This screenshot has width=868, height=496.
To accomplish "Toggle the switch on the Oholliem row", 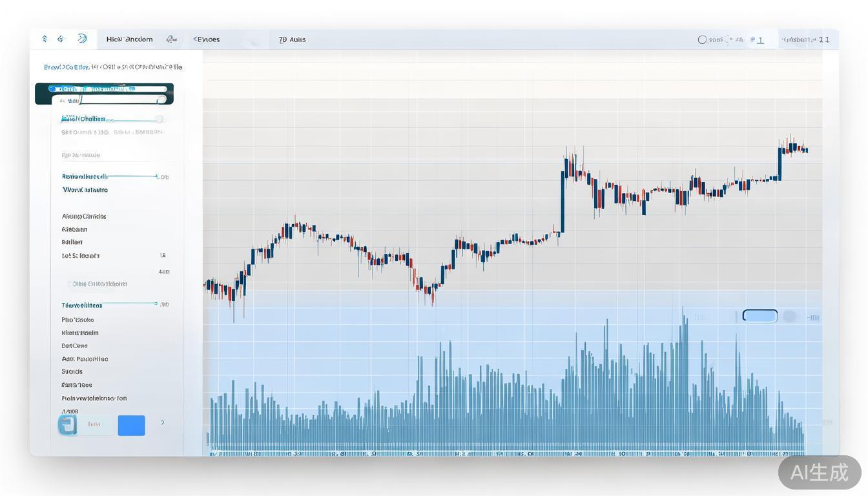I will click(x=159, y=119).
